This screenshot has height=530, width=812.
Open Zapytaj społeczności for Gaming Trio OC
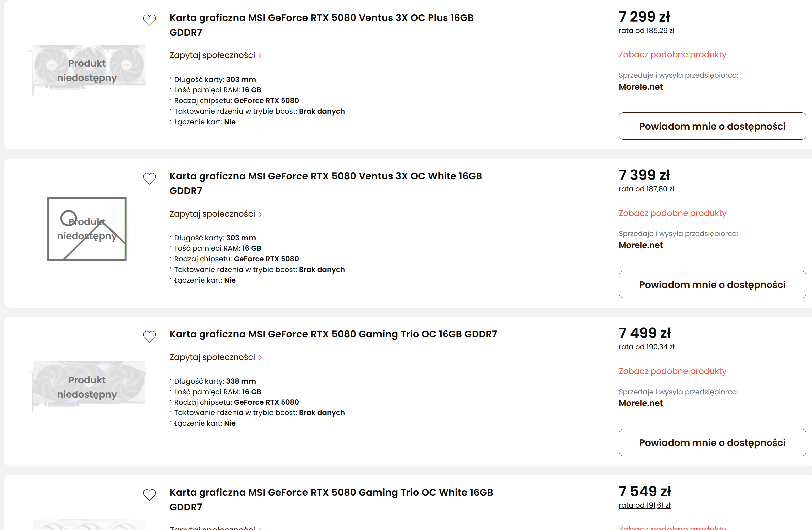pyautogui.click(x=215, y=357)
